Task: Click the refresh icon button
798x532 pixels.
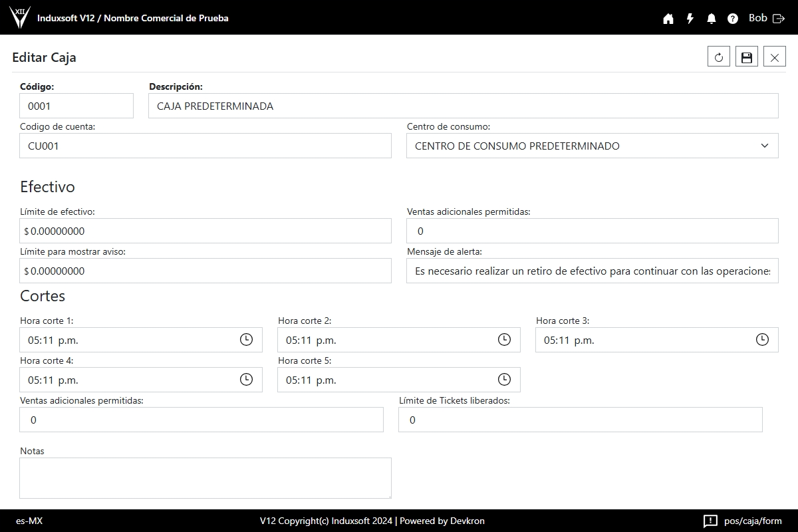Action: pyautogui.click(x=719, y=57)
